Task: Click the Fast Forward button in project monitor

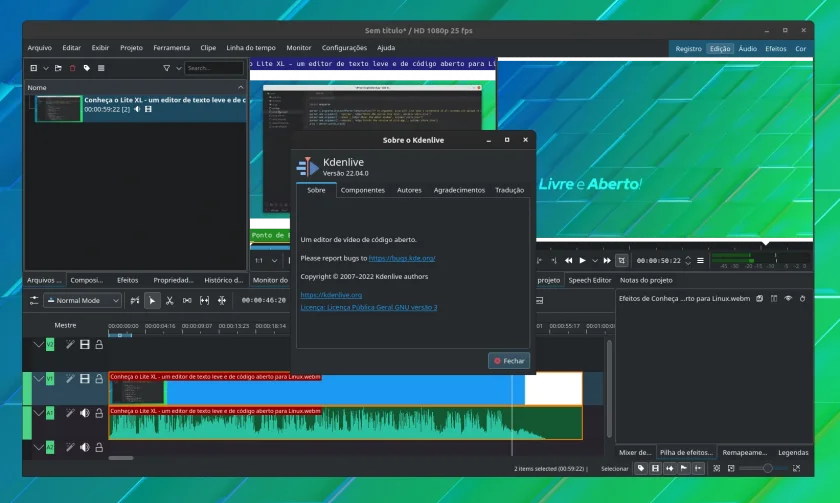Action: pos(607,261)
